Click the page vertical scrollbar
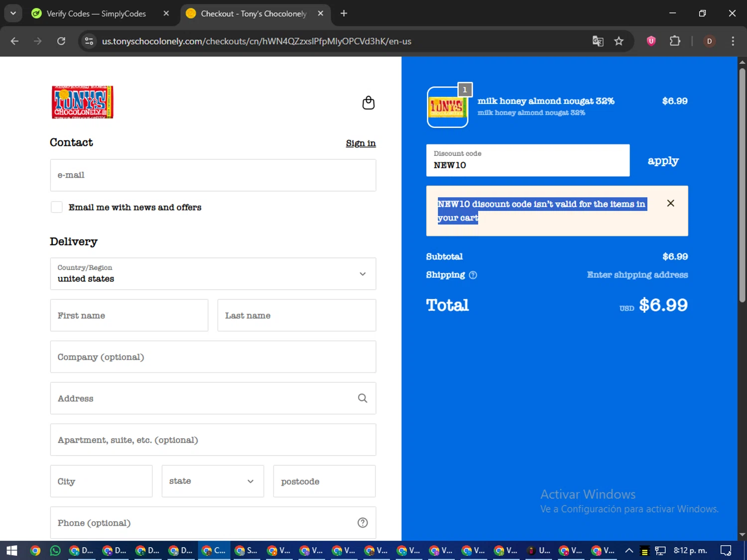Image resolution: width=747 pixels, height=560 pixels. click(x=742, y=184)
